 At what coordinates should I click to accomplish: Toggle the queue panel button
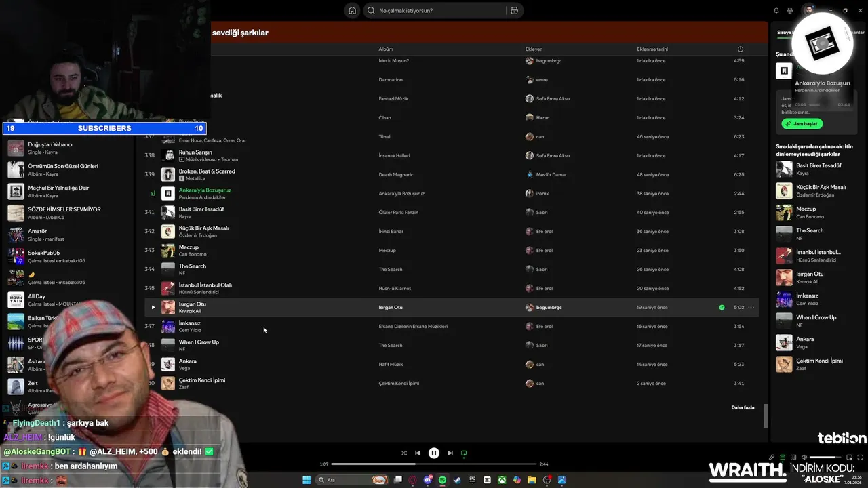[783, 457]
